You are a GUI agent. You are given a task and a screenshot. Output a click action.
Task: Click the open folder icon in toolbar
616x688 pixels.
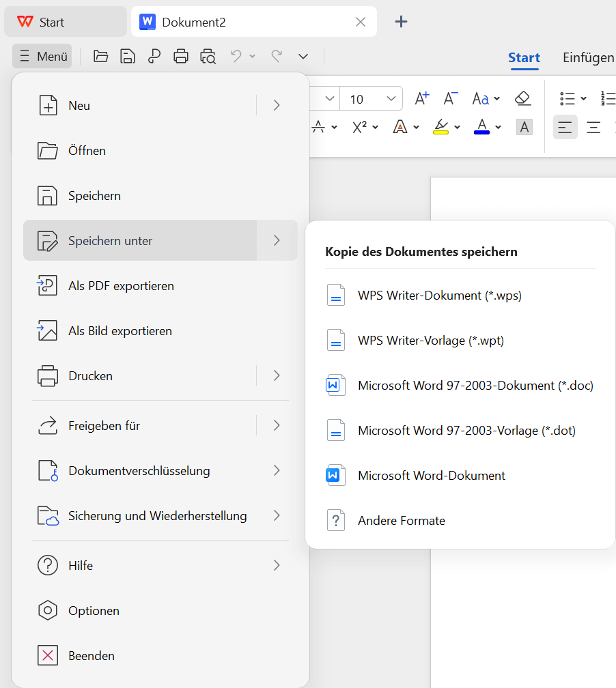101,57
